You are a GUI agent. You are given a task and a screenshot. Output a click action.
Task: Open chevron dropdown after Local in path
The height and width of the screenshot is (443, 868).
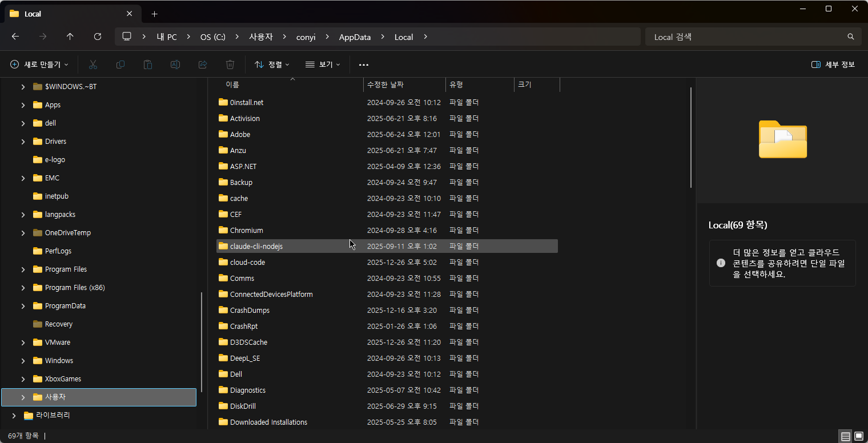pyautogui.click(x=425, y=37)
